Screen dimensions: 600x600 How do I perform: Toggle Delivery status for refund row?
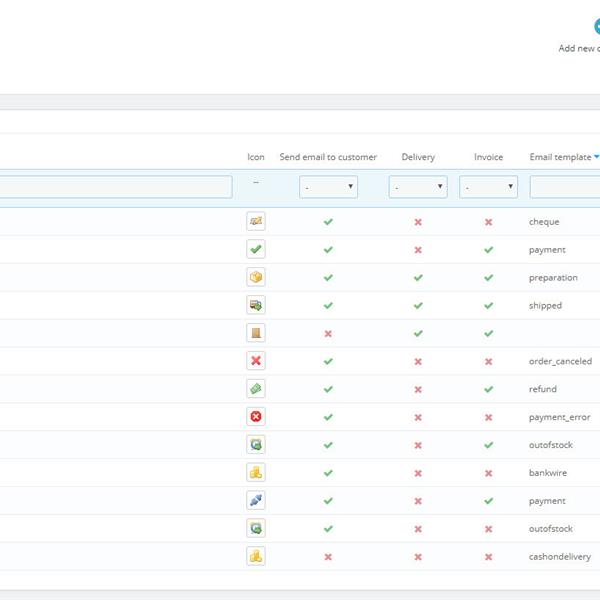pyautogui.click(x=418, y=390)
